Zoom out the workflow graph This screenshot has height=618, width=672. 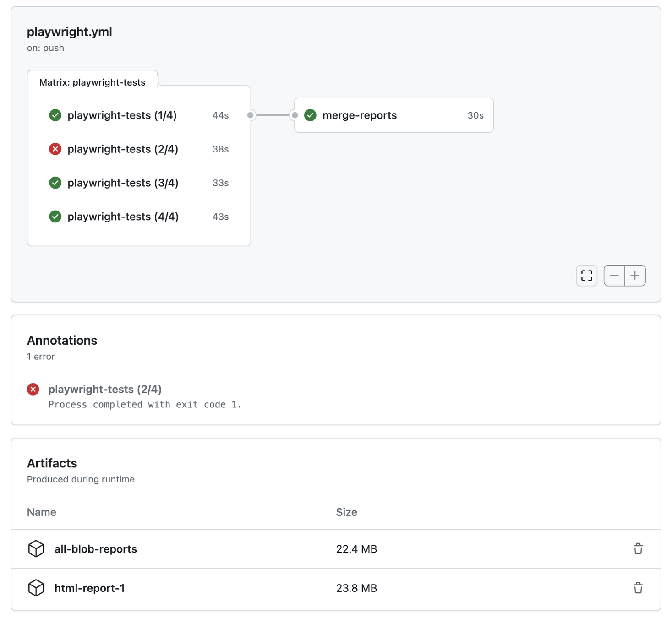tap(614, 276)
